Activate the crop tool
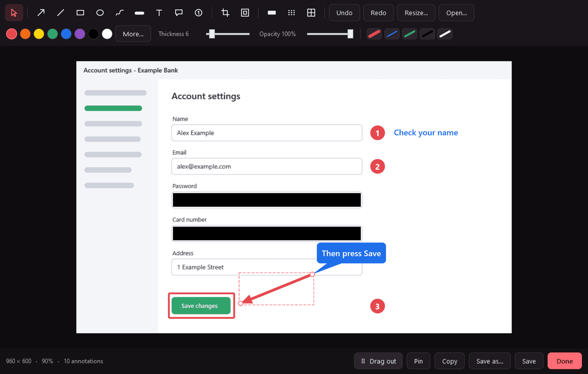This screenshot has height=374, width=588. [225, 13]
